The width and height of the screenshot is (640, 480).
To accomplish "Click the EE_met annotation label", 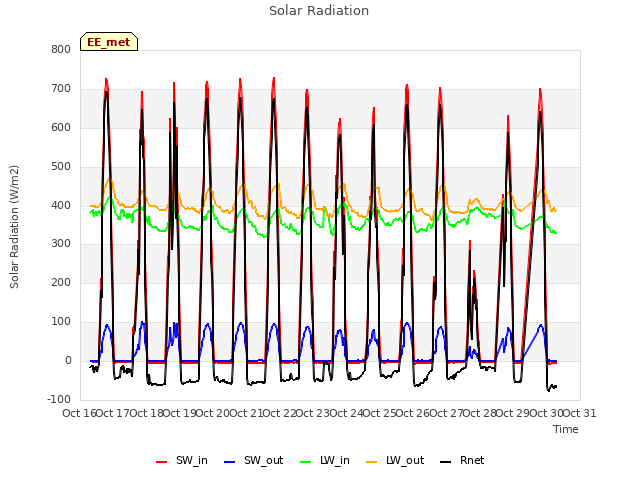I will point(109,42).
